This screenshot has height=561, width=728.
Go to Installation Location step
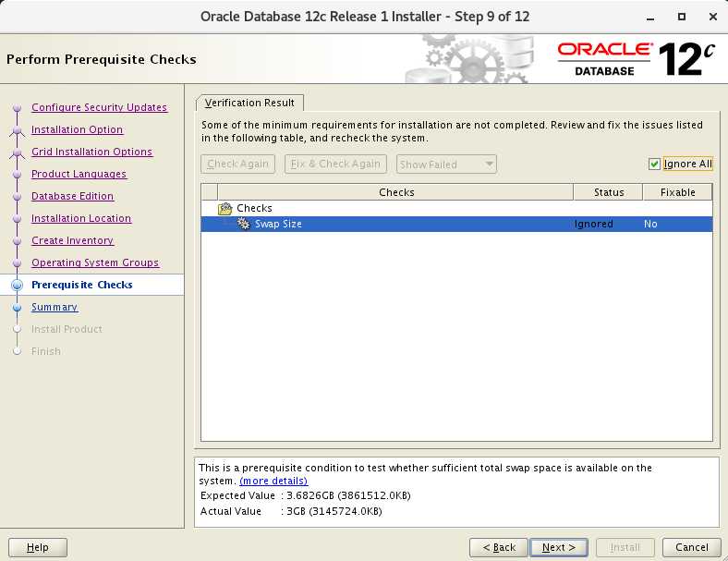coord(81,219)
